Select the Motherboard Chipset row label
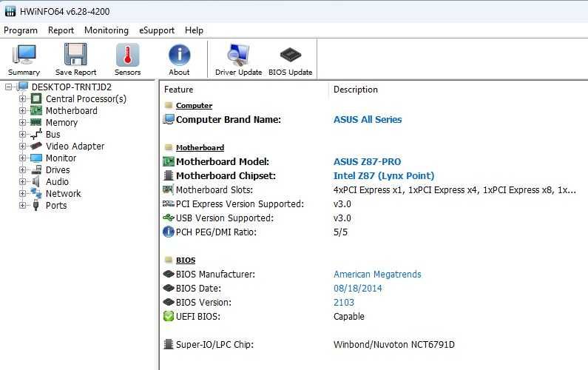Viewport: 588px width, 370px height. tap(226, 175)
